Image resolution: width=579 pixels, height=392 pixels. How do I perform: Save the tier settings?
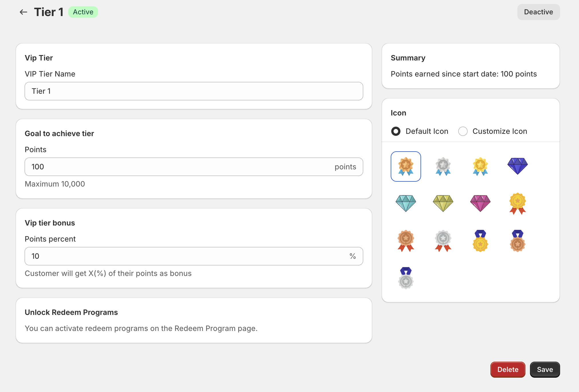(x=545, y=370)
